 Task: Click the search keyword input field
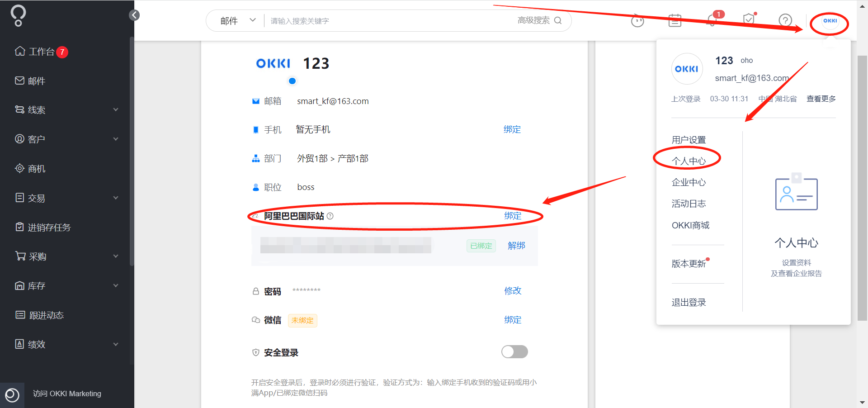point(389,21)
